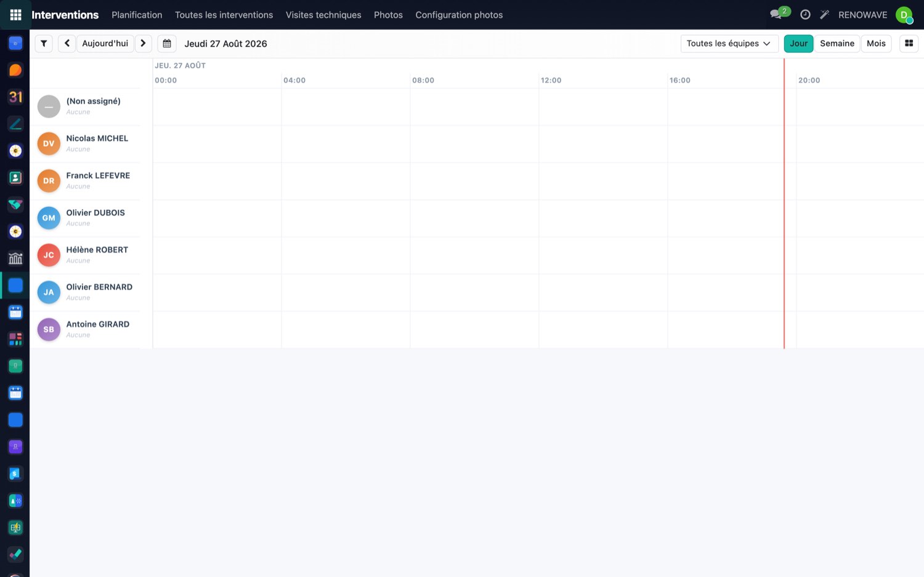Open the dollar invoice sidebar icon
This screenshot has height=577, width=924.
(15, 474)
